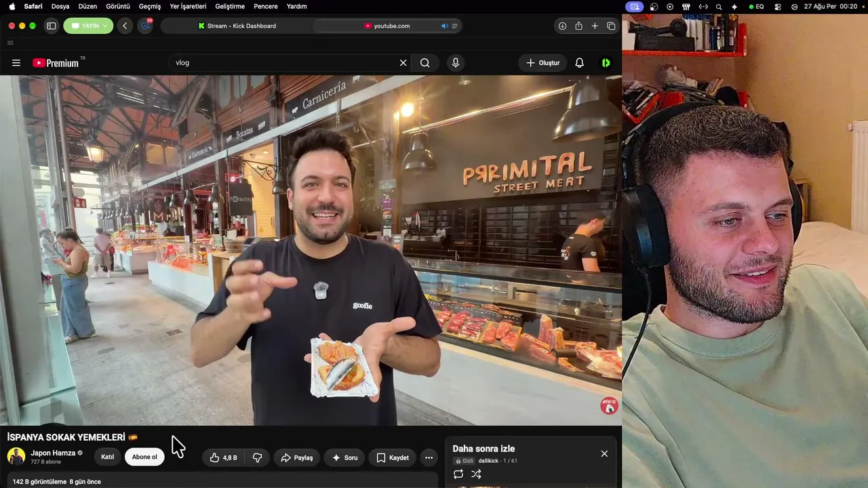Screen dimensions: 868x488
Task: Open macOS Control Center
Action: (x=779, y=7)
